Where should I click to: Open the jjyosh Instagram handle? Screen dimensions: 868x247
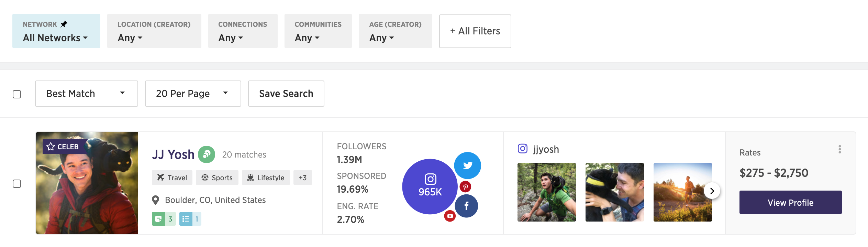pos(546,149)
